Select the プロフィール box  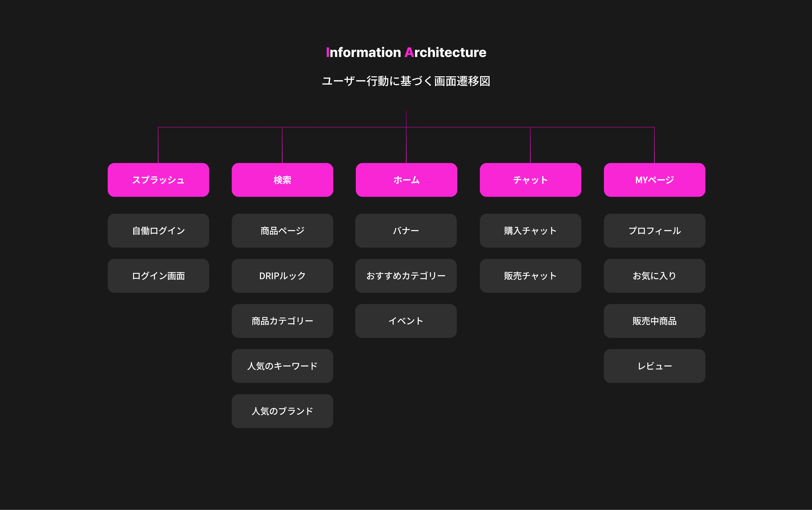click(x=654, y=231)
